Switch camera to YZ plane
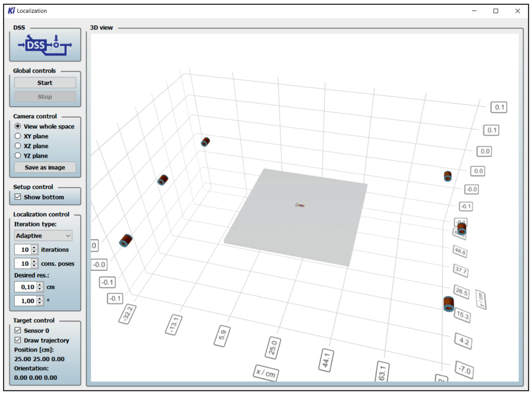The height and width of the screenshot is (396, 532). 18,156
